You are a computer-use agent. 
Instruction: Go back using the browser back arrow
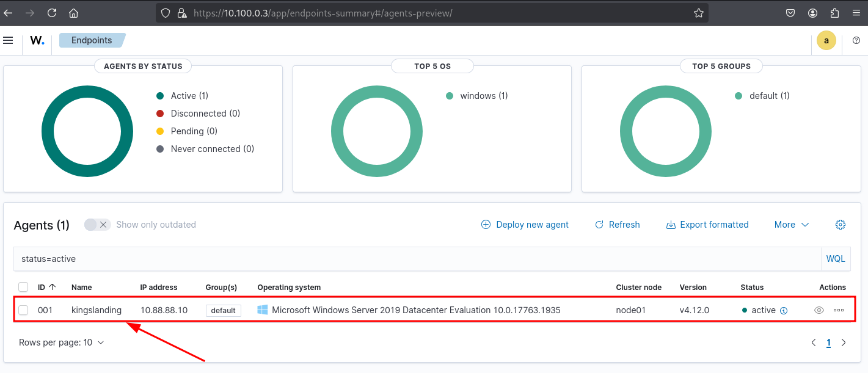point(8,12)
